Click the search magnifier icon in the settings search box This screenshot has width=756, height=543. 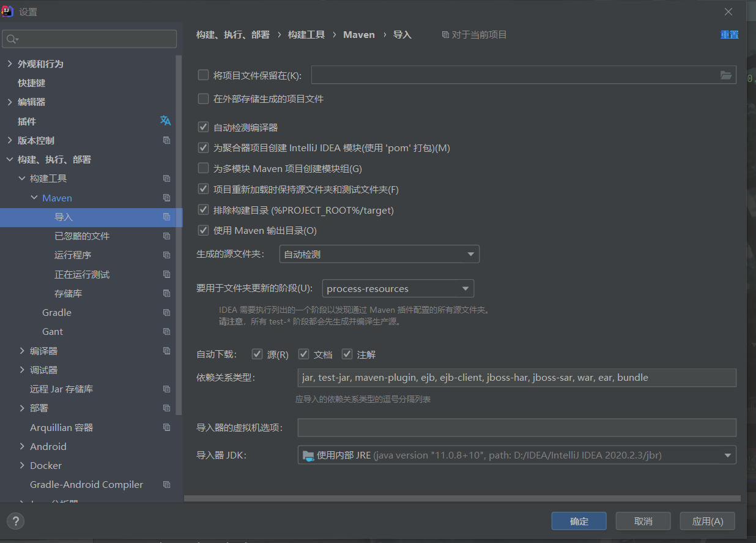coord(12,39)
